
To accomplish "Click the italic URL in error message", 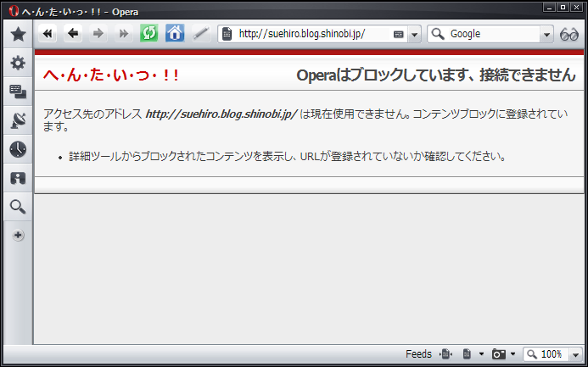I will pos(221,114).
